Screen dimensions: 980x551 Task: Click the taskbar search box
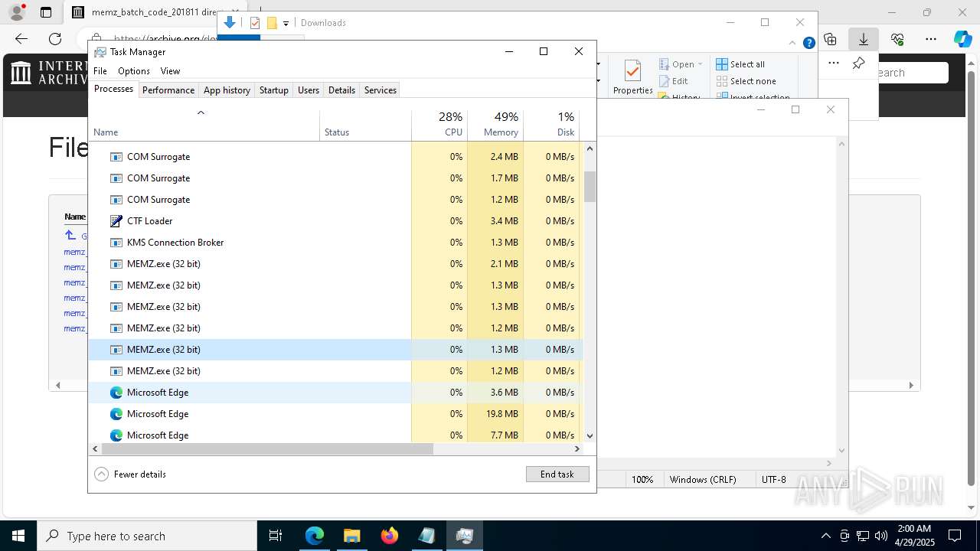[x=147, y=536]
